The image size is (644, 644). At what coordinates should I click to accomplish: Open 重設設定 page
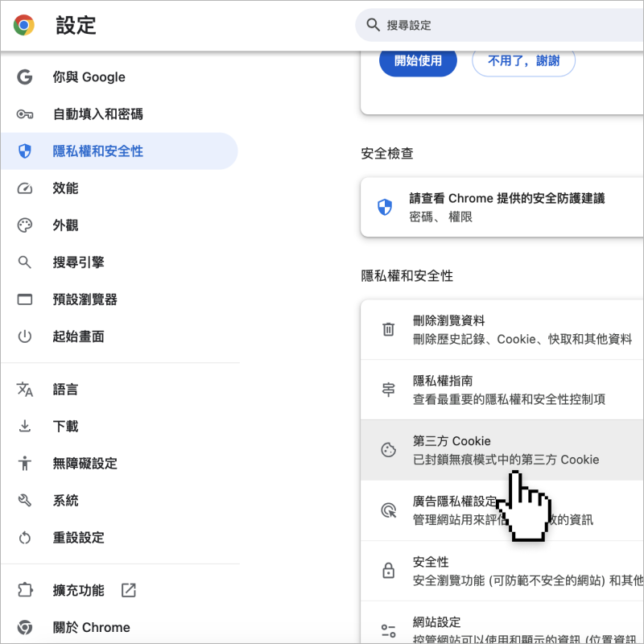(119, 537)
